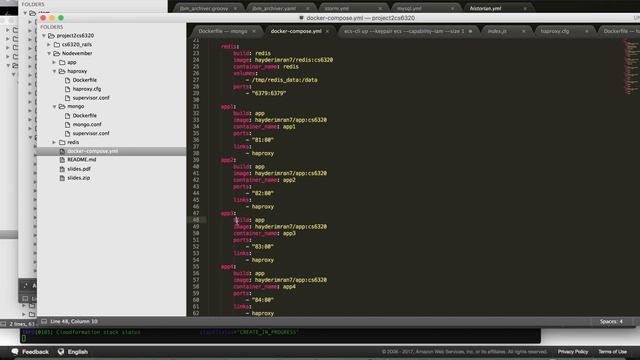
Task: Collapse the mongo folder arrow
Action: coord(54,107)
